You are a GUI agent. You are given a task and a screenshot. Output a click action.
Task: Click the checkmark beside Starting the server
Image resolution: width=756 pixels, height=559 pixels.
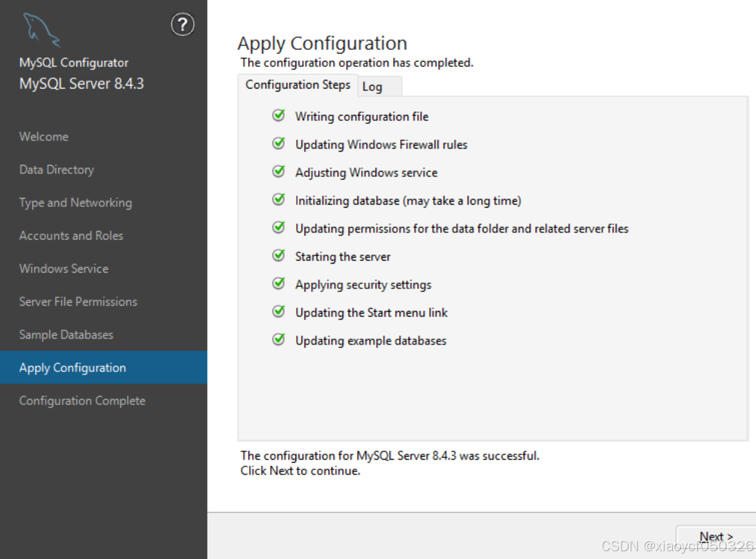(279, 256)
